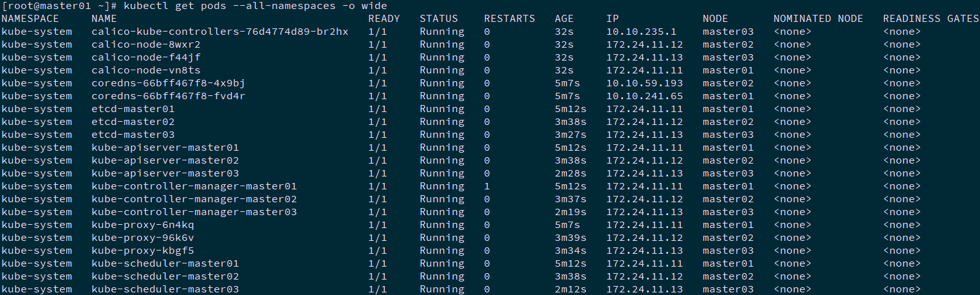
Task: Click the age 2m19s of kube-controller-manager-master03
Action: tap(570, 212)
